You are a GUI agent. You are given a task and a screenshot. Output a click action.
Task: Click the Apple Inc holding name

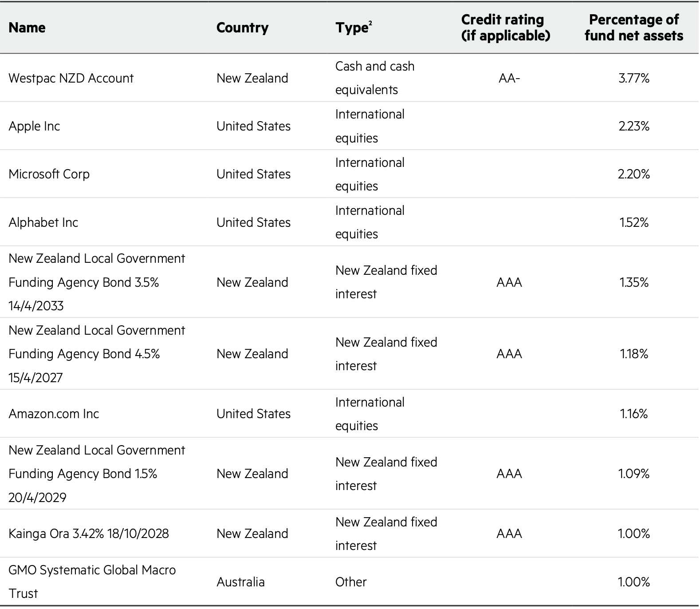34,126
